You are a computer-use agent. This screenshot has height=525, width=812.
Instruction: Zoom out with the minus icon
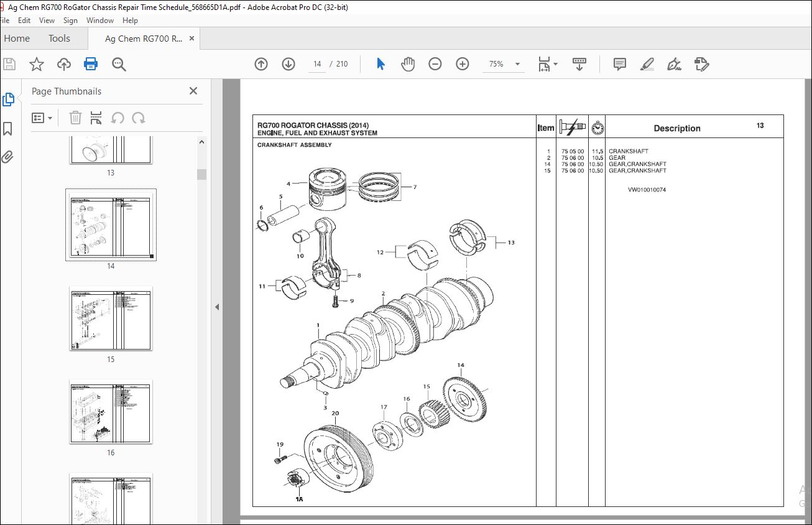(435, 64)
